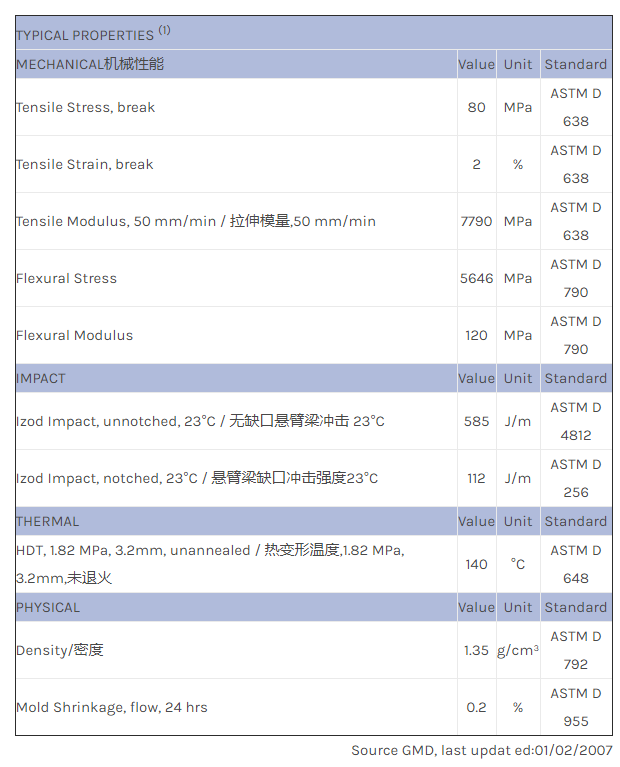Click the THERMAL section header
620x767 pixels.
(47, 521)
